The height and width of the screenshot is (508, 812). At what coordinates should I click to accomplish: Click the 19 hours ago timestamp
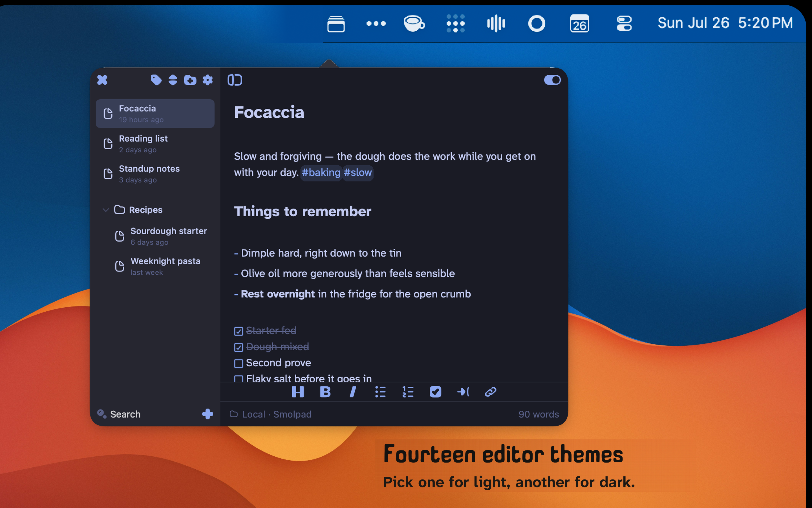coord(141,120)
